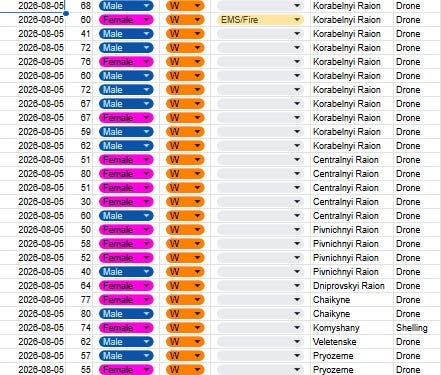
Task: Select the Pivnichnyi Raion cell in the age 58 row
Action: click(x=352, y=244)
